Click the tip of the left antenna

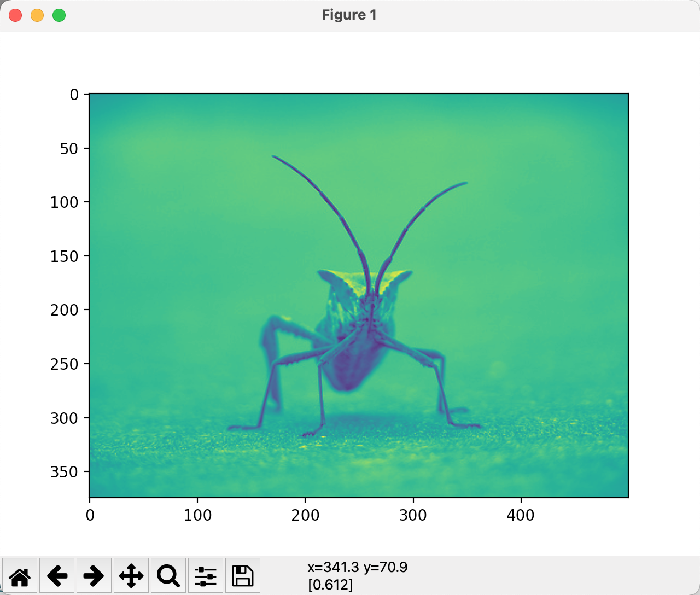click(273, 156)
